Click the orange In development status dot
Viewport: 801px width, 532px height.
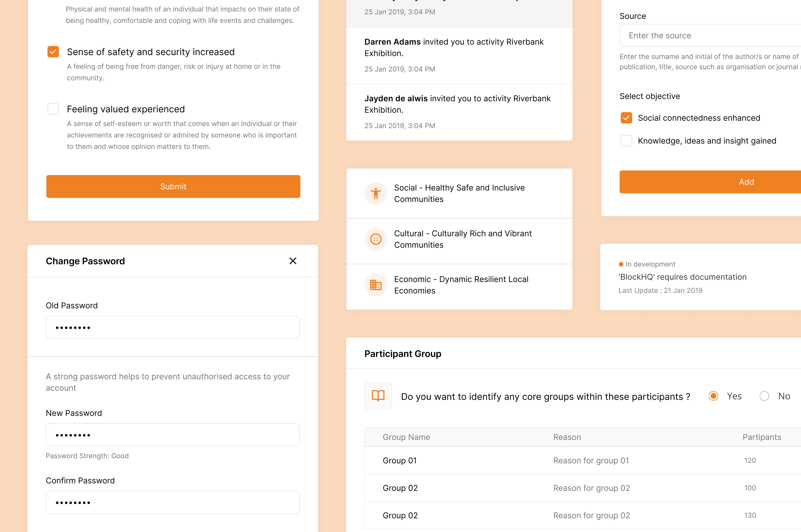point(621,264)
